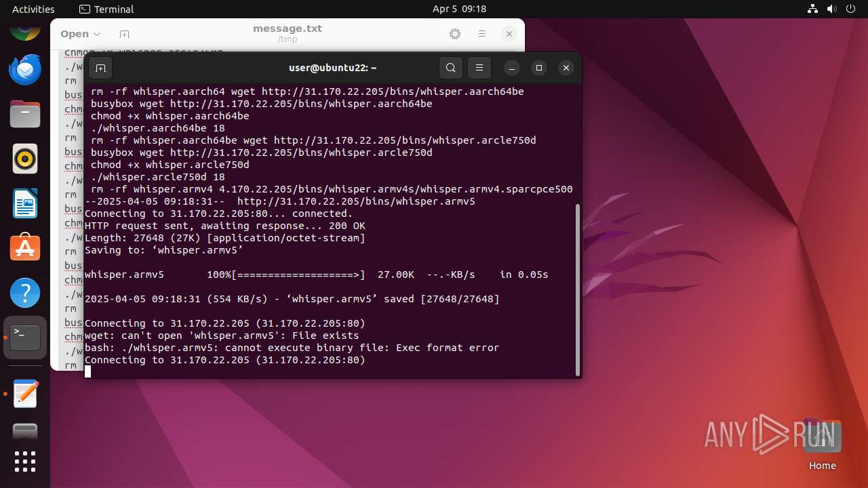The width and height of the screenshot is (868, 488).
Task: Minimize the terminal window
Action: click(x=512, y=68)
